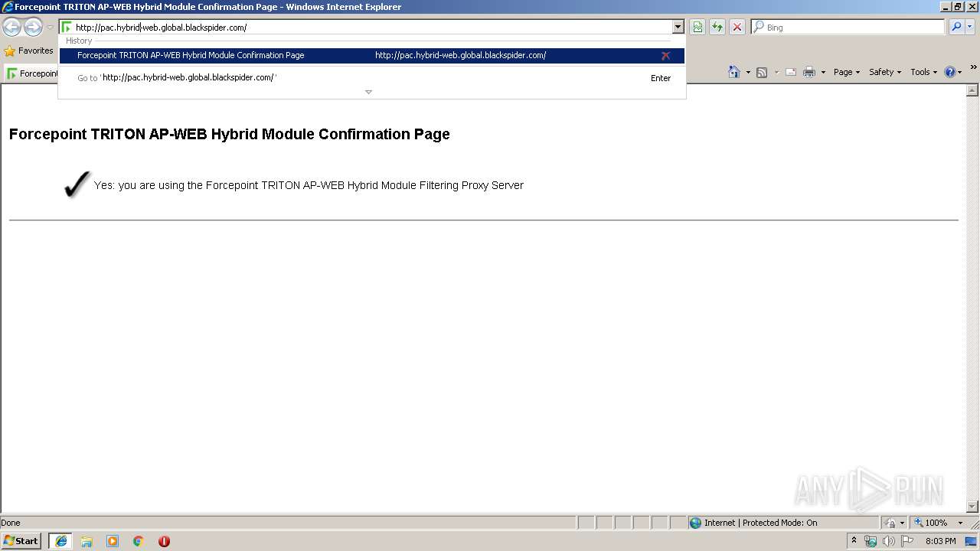
Task: Choose Go to pac.hybrid-web.global.blackspider.com entry
Action: (x=371, y=77)
